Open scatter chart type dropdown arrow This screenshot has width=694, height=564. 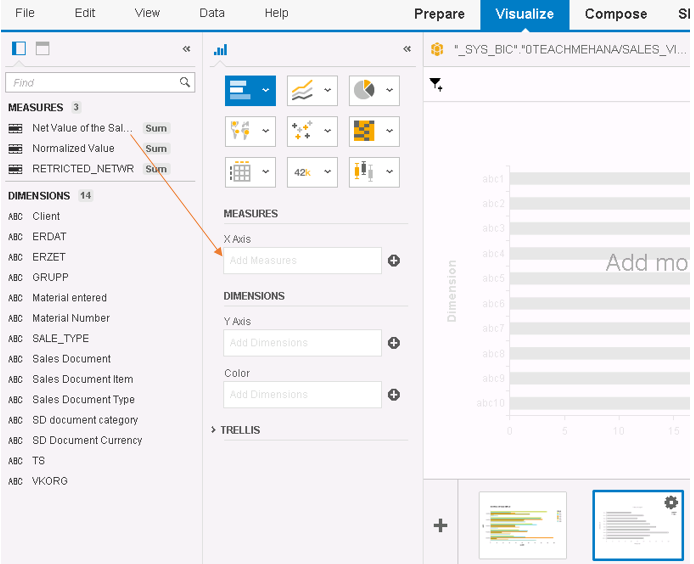(x=328, y=131)
